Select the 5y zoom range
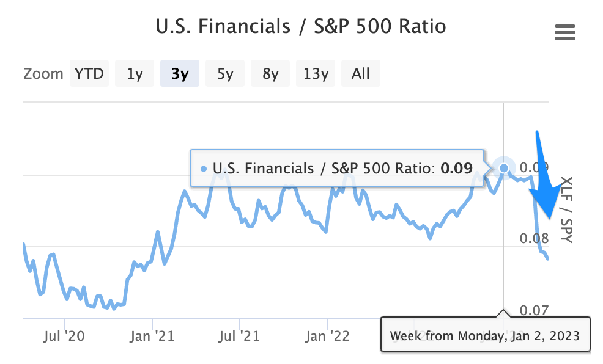Viewport: 603px width, 364px height. click(x=225, y=73)
